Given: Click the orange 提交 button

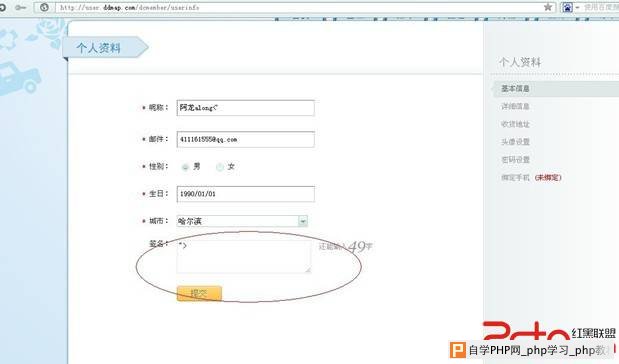Looking at the screenshot, I should [199, 293].
